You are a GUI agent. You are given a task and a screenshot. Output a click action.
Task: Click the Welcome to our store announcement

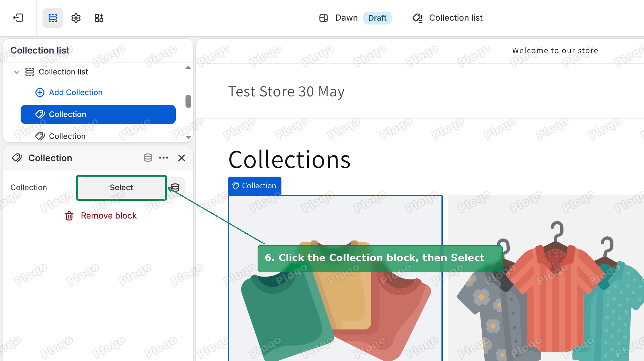[555, 51]
